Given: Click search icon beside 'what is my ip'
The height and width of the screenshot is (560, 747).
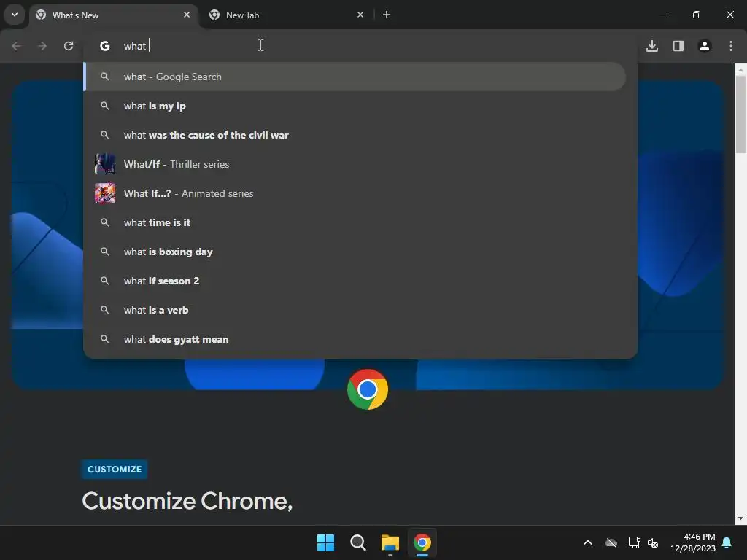Looking at the screenshot, I should 105,106.
